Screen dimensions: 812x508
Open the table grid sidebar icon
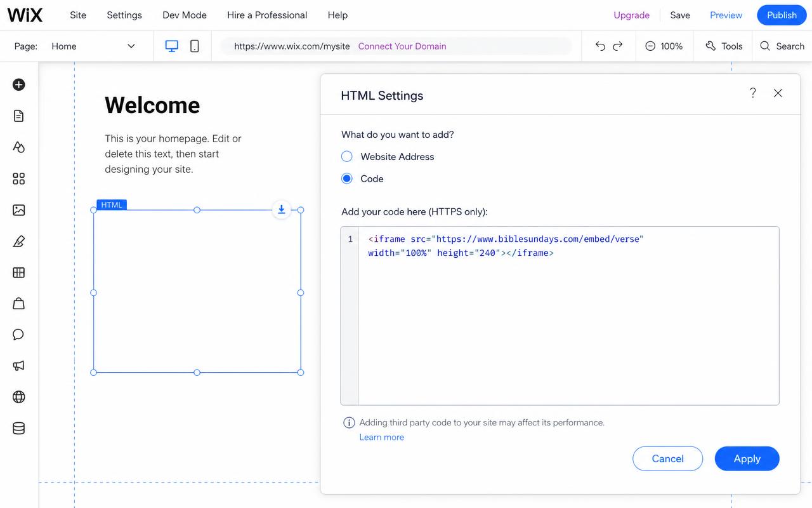click(x=19, y=272)
